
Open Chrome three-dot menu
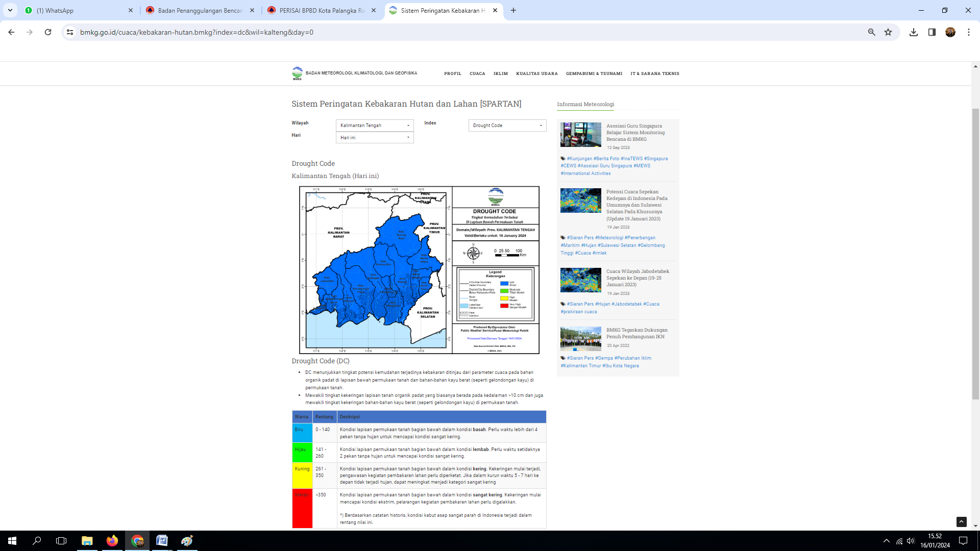click(x=969, y=32)
